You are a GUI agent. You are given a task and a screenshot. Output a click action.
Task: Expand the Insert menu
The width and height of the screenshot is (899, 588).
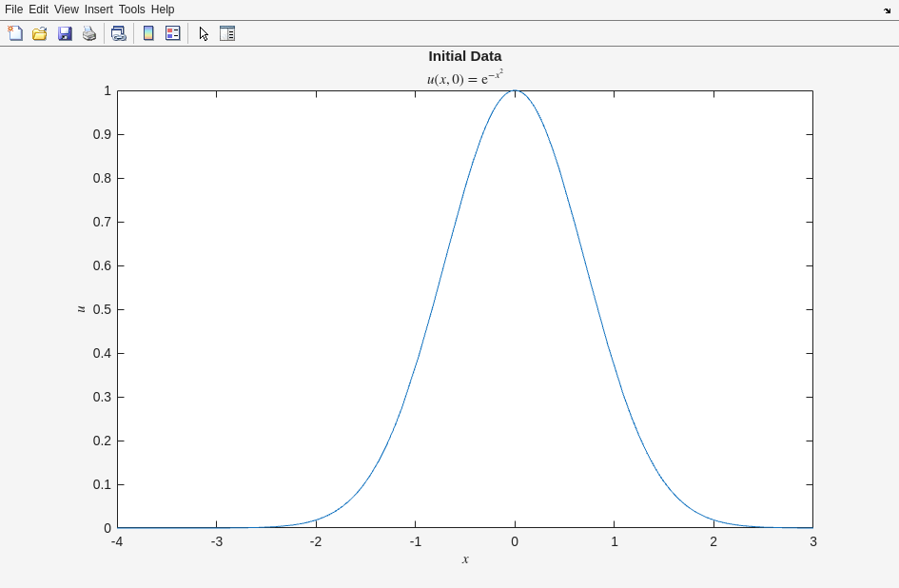[98, 10]
